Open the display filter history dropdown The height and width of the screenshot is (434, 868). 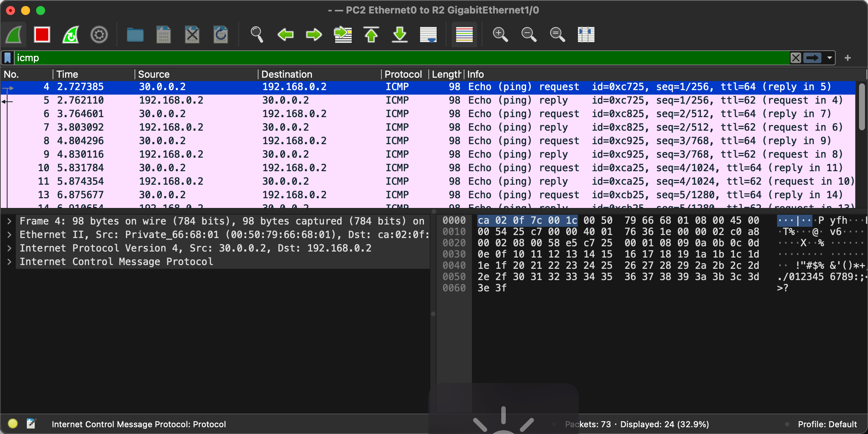click(x=829, y=58)
